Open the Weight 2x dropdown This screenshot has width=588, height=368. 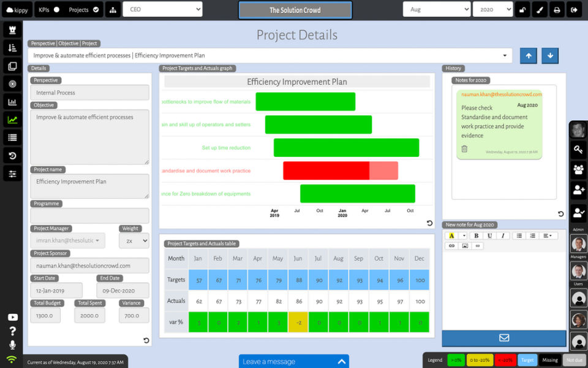tap(134, 240)
